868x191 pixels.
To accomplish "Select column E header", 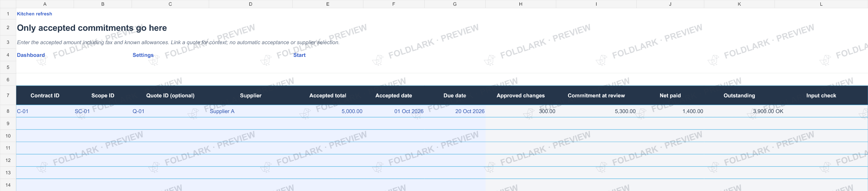I will point(328,4).
